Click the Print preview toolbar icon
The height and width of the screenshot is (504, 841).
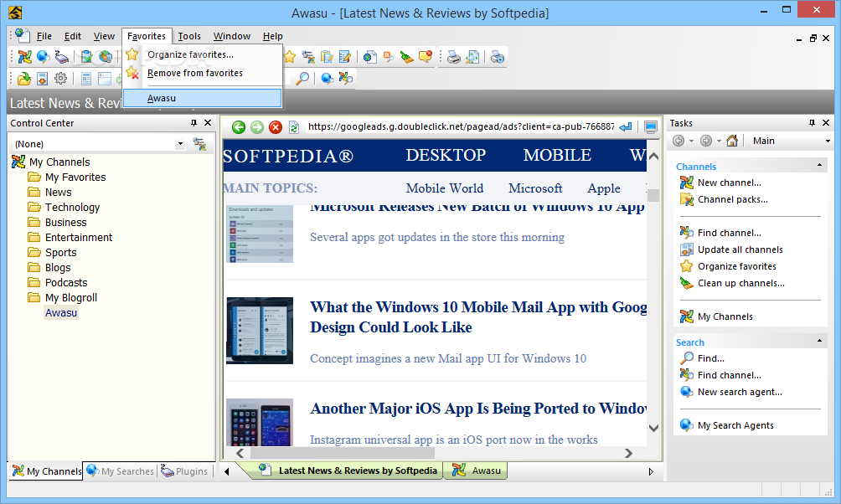[x=472, y=57]
